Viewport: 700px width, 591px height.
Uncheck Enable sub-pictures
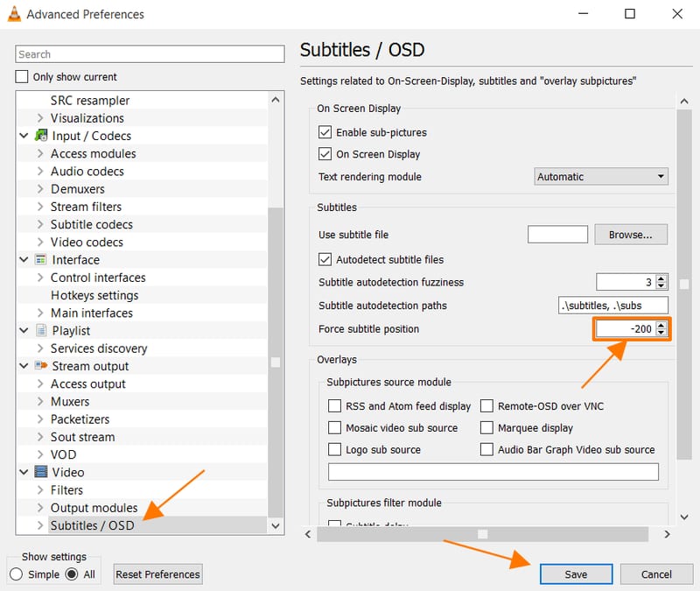pos(325,132)
